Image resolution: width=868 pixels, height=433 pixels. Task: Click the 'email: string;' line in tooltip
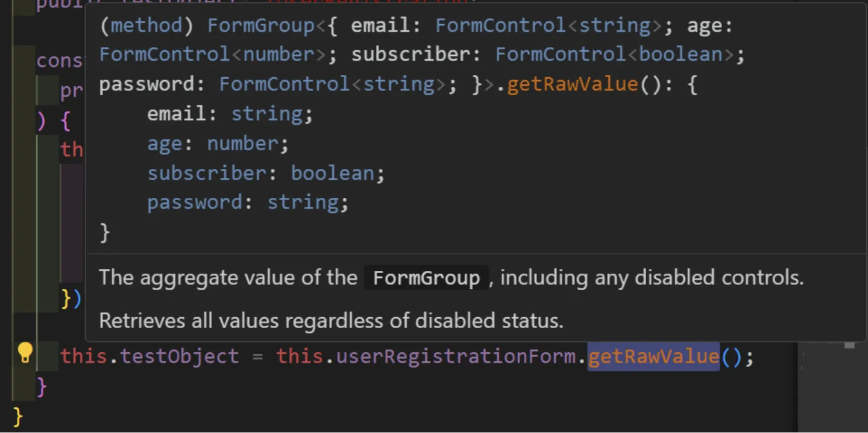[230, 114]
